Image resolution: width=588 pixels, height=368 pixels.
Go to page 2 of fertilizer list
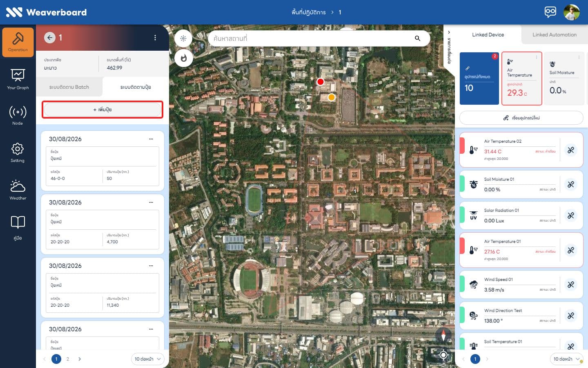click(x=68, y=359)
